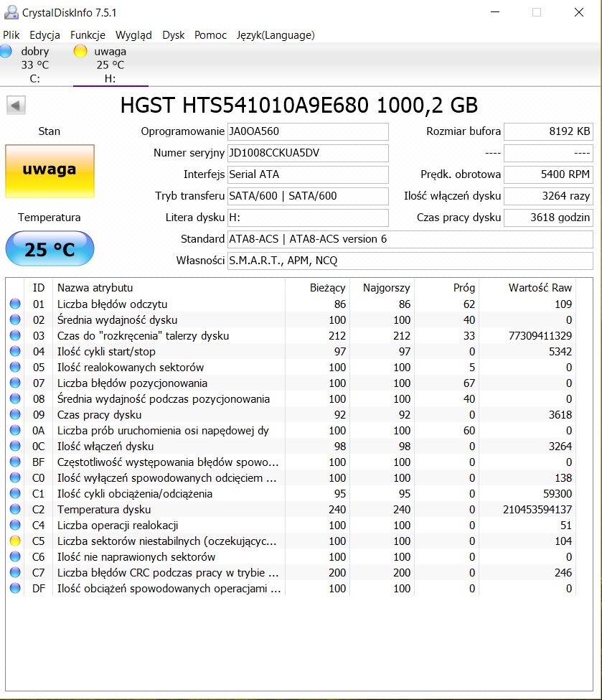Select the Ilość nie naprawionych sektorów row
The image size is (602, 700).
point(292,556)
